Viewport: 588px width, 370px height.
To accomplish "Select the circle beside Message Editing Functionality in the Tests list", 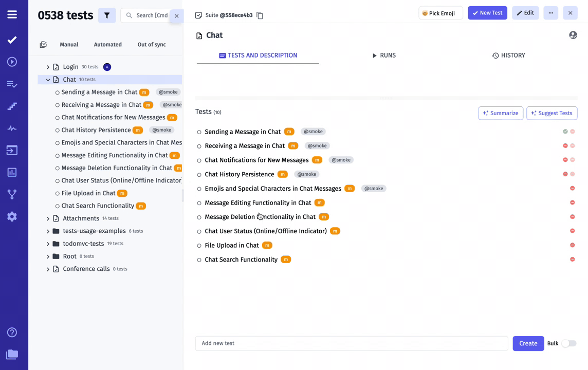I will [199, 203].
